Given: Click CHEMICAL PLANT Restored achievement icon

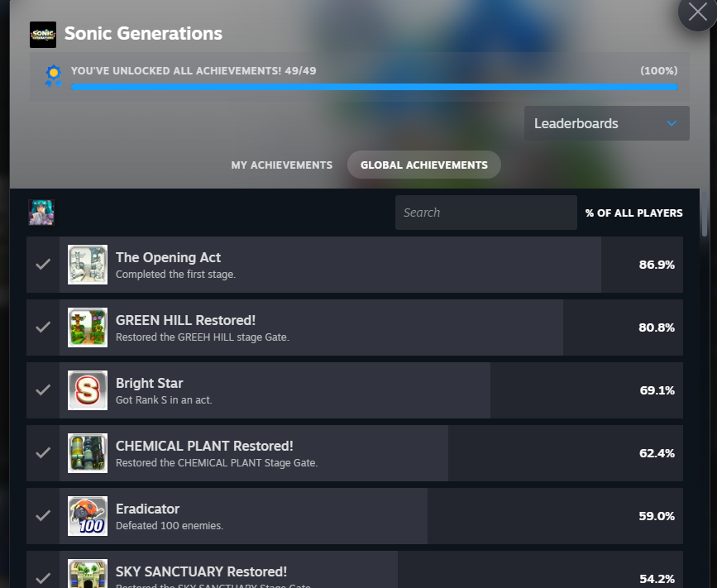Looking at the screenshot, I should (x=88, y=453).
